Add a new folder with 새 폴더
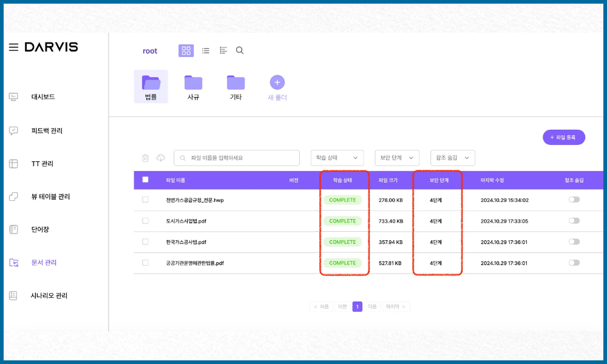Image resolution: width=607 pixels, height=364 pixels. (277, 88)
